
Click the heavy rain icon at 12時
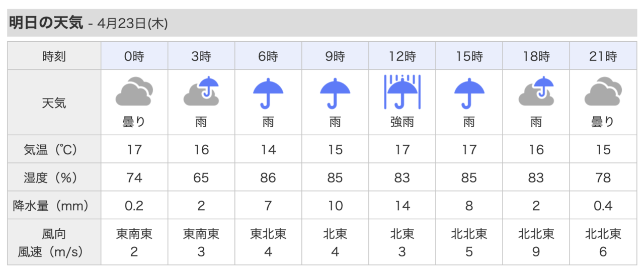click(402, 92)
